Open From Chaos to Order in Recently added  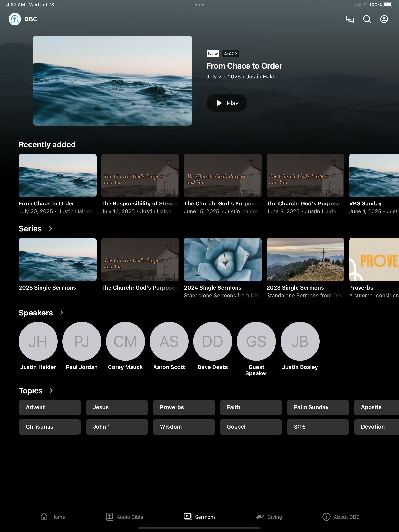click(58, 184)
